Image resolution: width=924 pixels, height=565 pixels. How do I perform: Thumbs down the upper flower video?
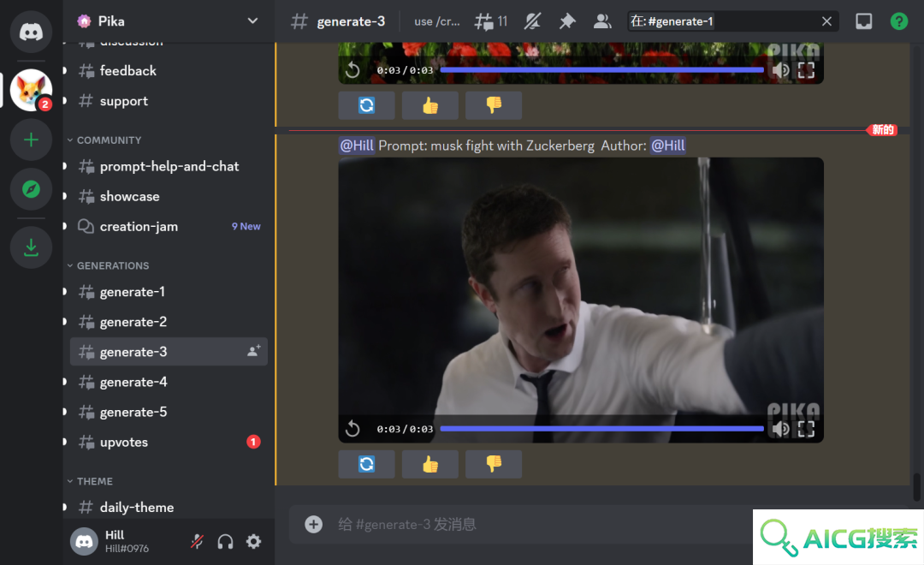coord(494,105)
